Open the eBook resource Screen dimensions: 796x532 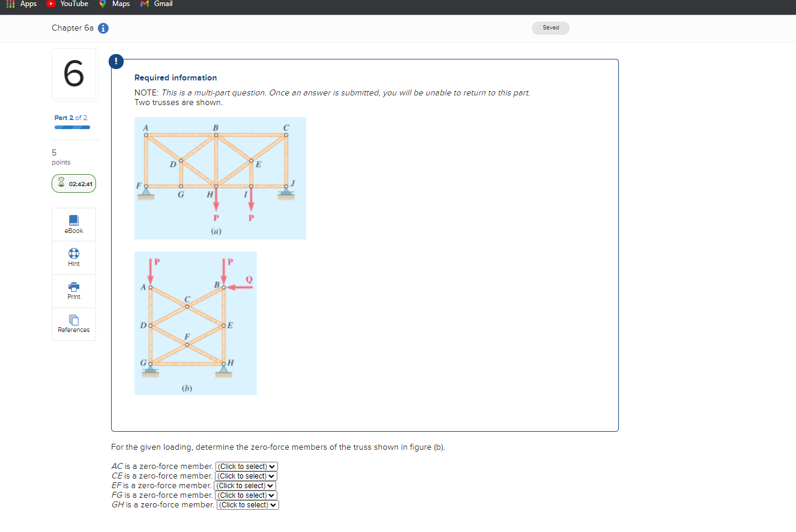click(x=74, y=225)
